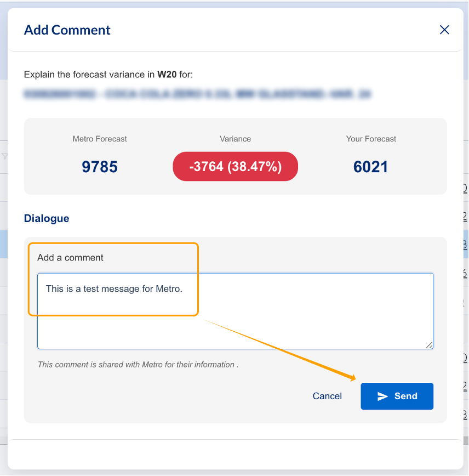Focus the comment text area
The height and width of the screenshot is (476, 469).
click(236, 311)
